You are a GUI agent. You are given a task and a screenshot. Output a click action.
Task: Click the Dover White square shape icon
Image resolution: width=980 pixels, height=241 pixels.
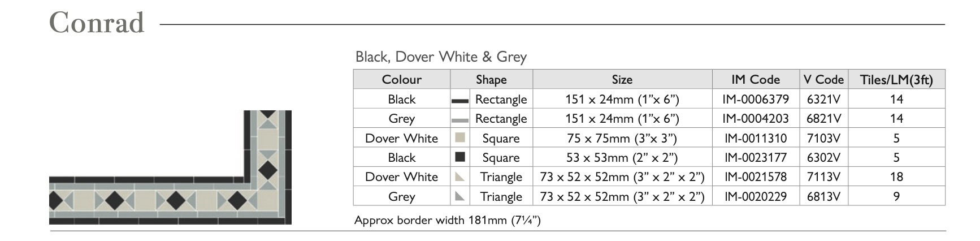tap(460, 137)
